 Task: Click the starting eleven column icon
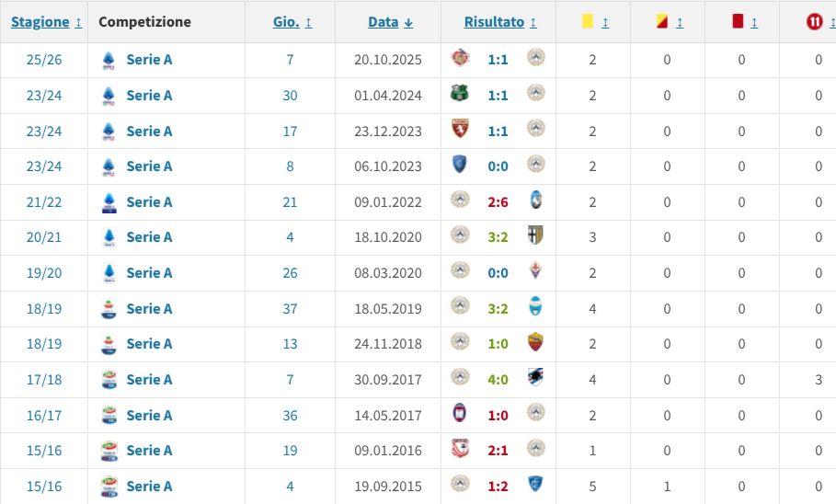coord(813,22)
